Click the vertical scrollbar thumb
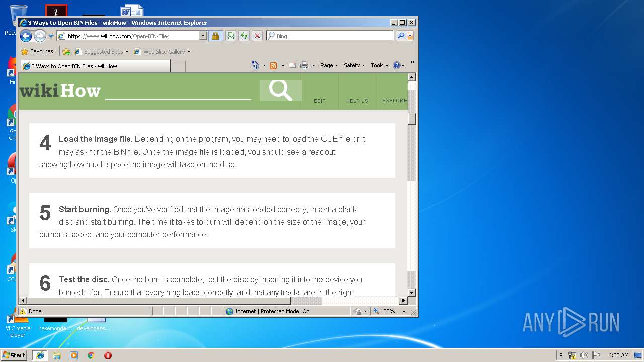Screen dimensions: 644x362 (x=412, y=119)
